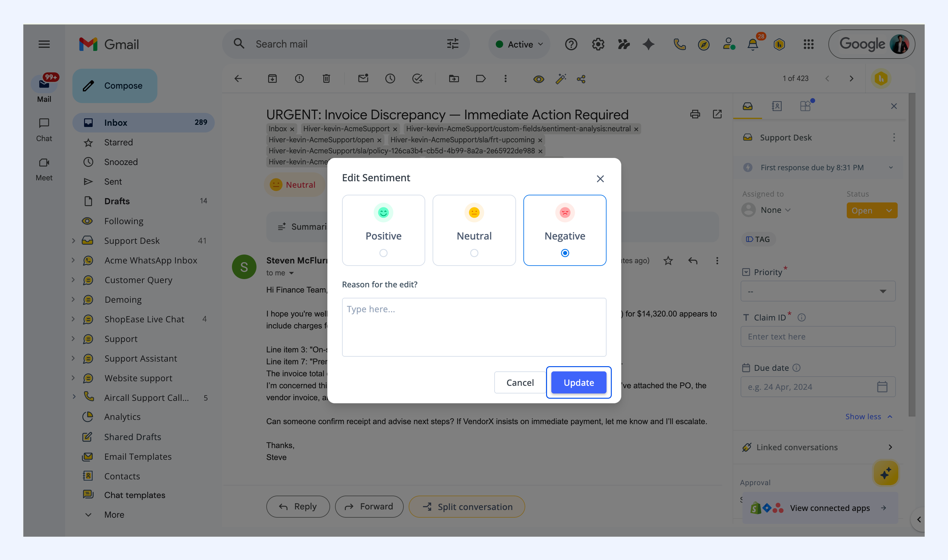Viewport: 948px width, 560px height.
Task: Delete the email with trash icon
Action: 326,79
